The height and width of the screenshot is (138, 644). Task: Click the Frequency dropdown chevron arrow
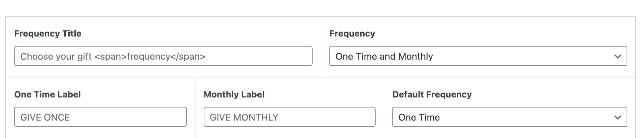pyautogui.click(x=618, y=57)
